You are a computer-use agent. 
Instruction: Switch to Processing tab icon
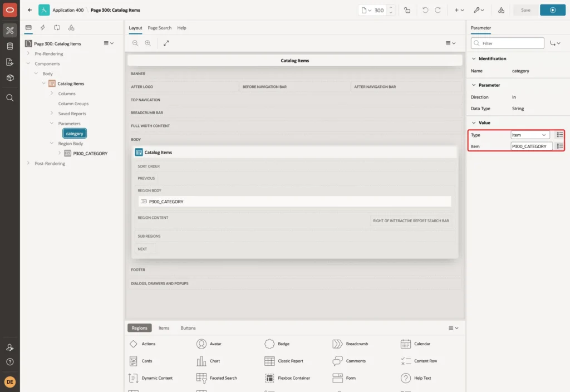[57, 28]
